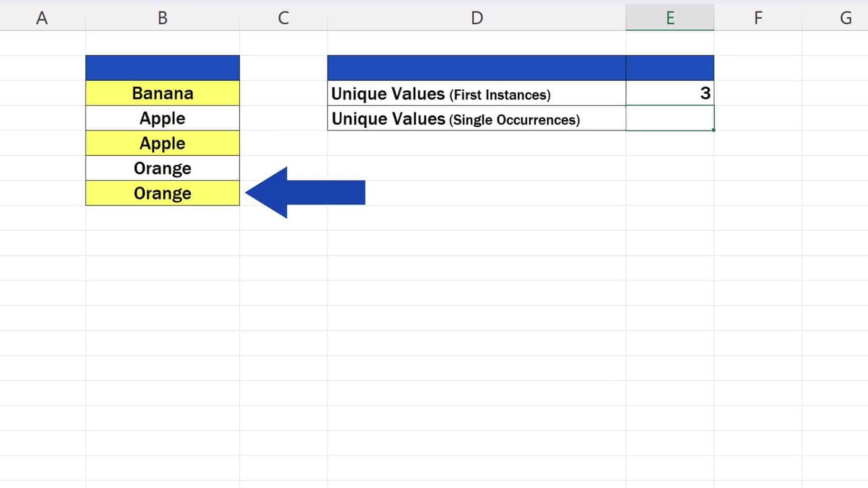This screenshot has height=488, width=868.
Task: Click the empty cell next to Single Occurrences
Action: point(670,118)
